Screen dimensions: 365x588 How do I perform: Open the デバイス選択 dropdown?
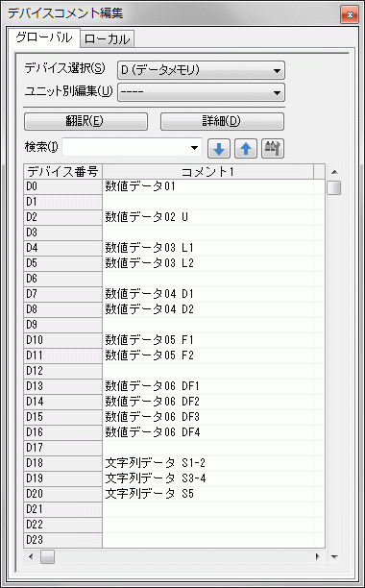(202, 70)
